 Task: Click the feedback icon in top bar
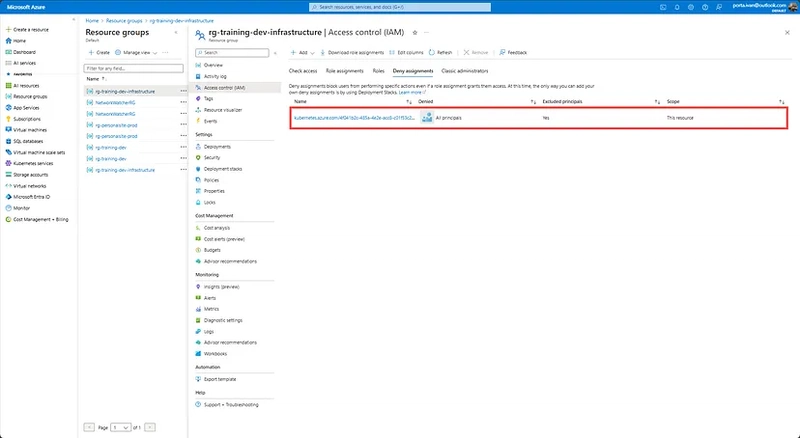click(719, 7)
